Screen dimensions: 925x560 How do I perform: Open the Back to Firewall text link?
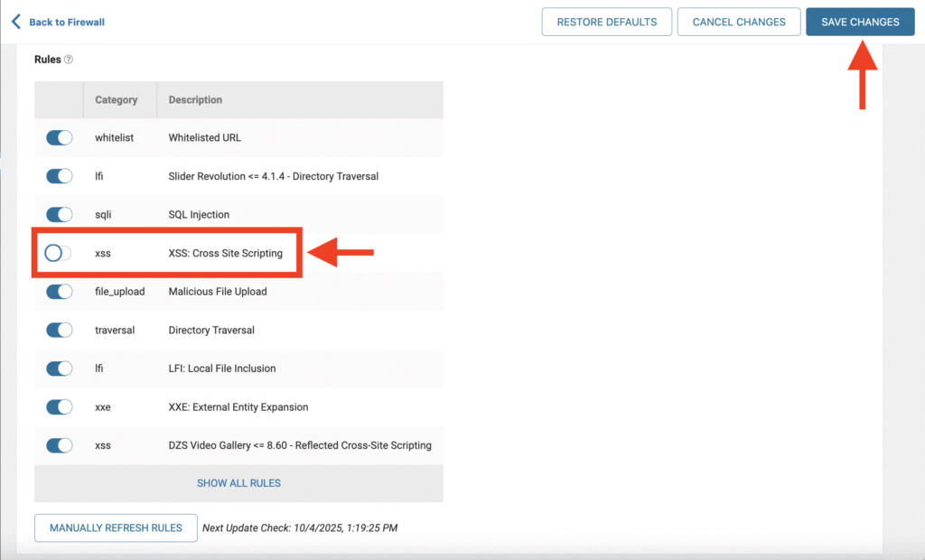click(x=66, y=22)
